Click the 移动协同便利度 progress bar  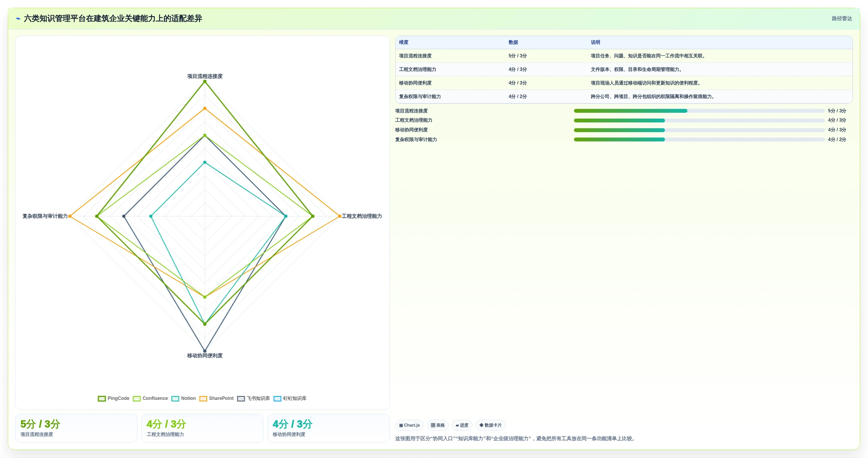coord(699,130)
